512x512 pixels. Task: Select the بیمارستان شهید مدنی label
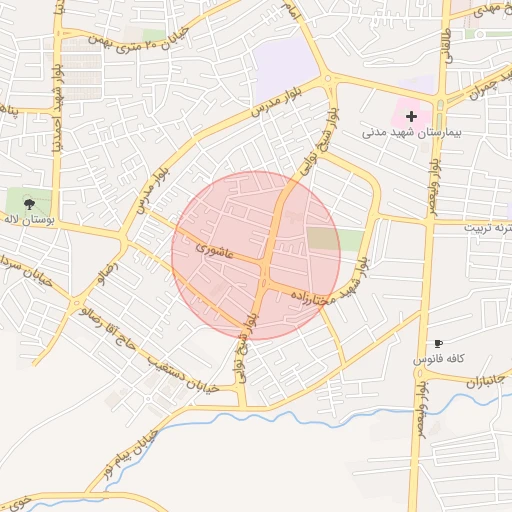412,133
